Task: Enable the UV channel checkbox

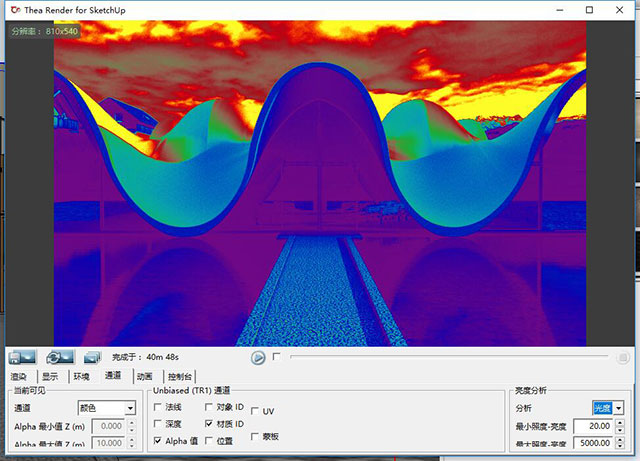Action: 255,411
